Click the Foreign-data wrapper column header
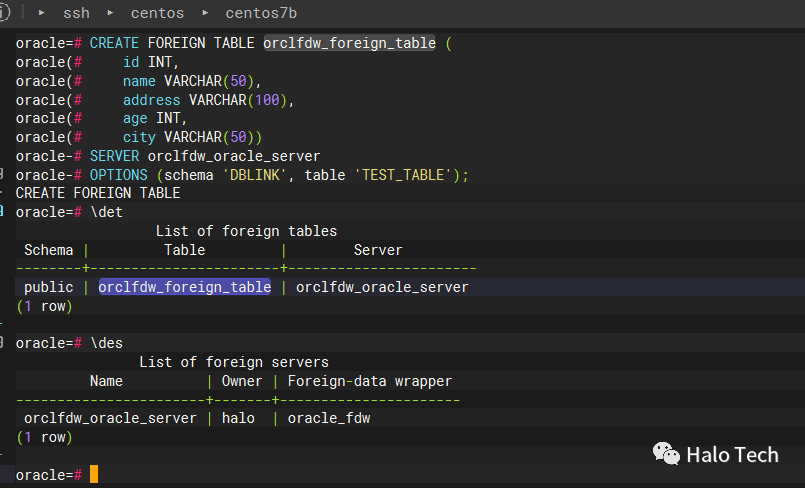805x488 pixels. pyautogui.click(x=370, y=381)
